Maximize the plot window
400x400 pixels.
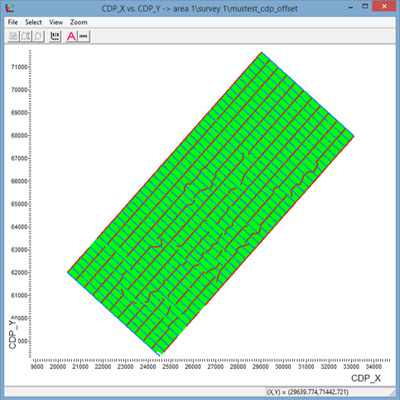click(x=365, y=7)
